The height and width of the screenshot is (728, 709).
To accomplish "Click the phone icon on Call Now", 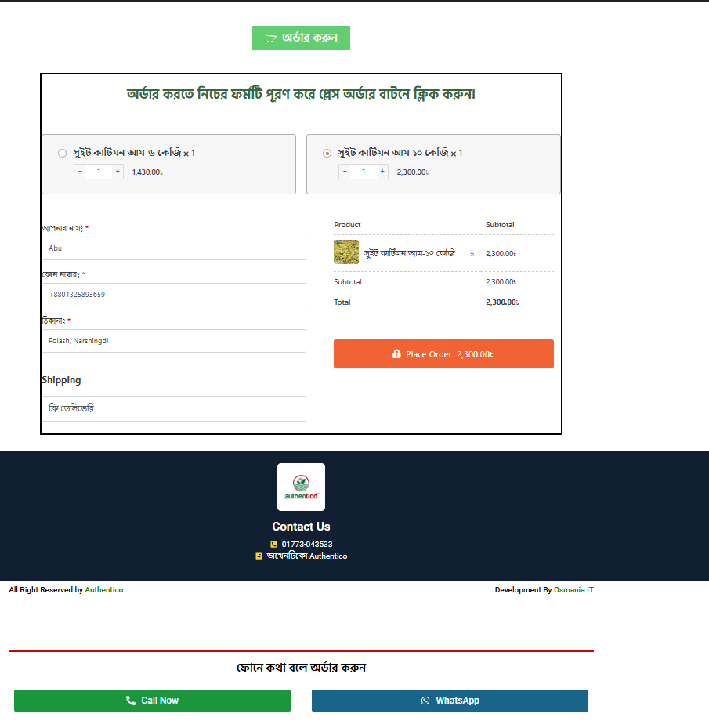I will click(x=131, y=701).
